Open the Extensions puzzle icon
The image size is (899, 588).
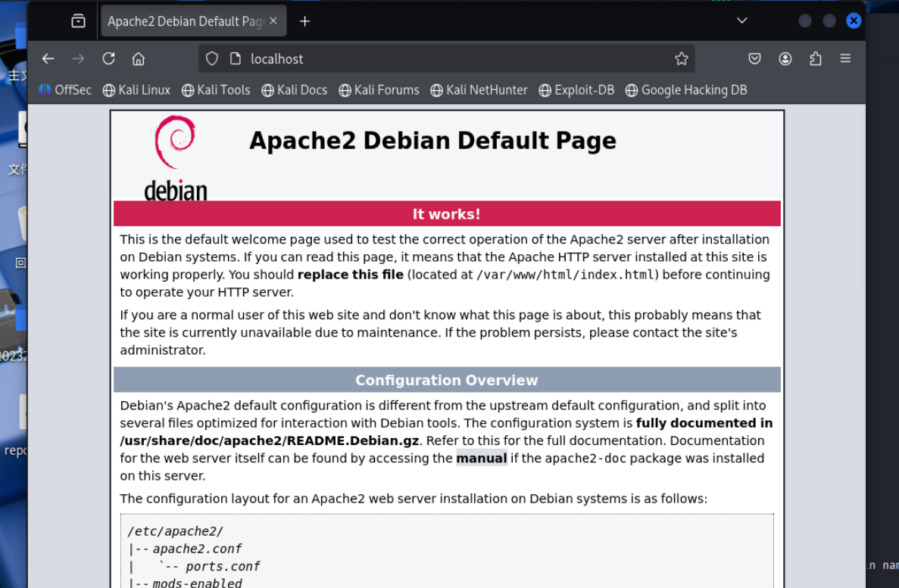815,58
